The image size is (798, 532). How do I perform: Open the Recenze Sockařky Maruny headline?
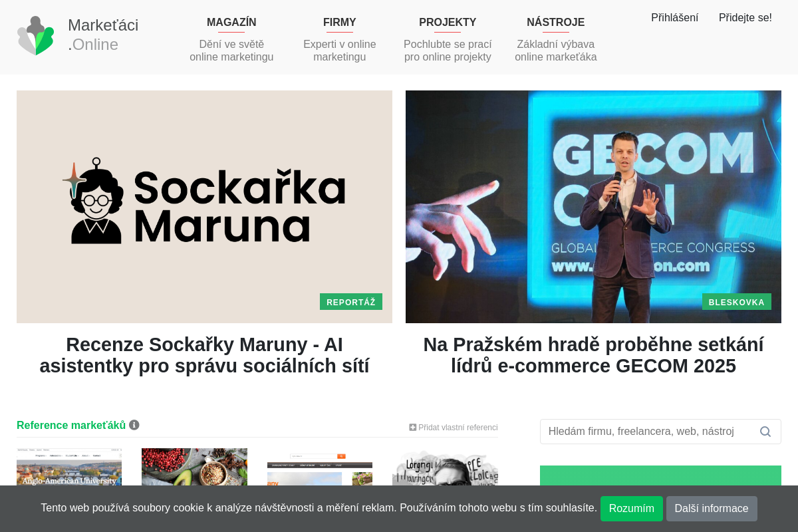204,355
